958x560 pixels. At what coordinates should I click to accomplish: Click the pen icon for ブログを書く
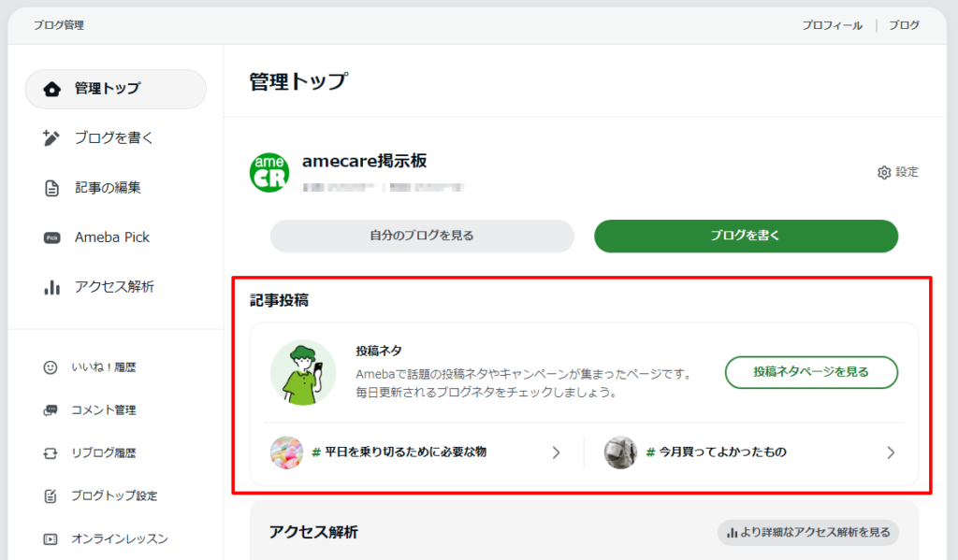[x=52, y=138]
